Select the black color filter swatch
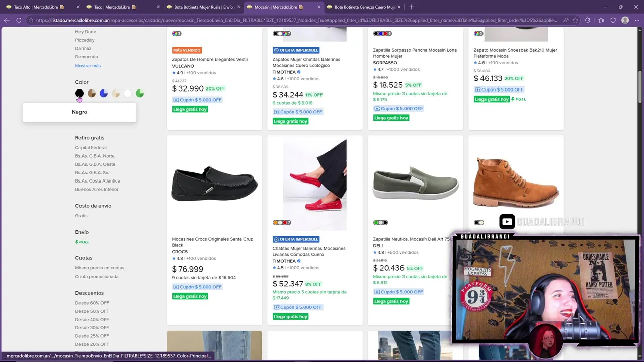 (79, 93)
